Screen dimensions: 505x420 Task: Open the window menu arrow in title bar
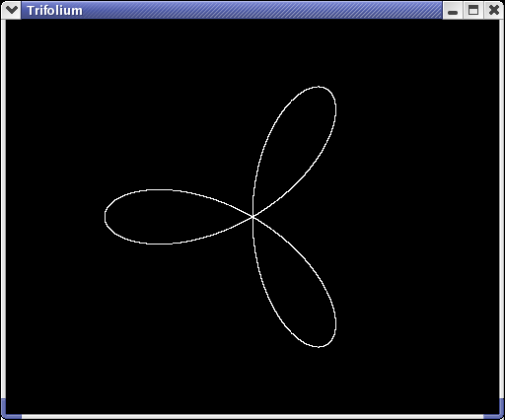point(12,10)
